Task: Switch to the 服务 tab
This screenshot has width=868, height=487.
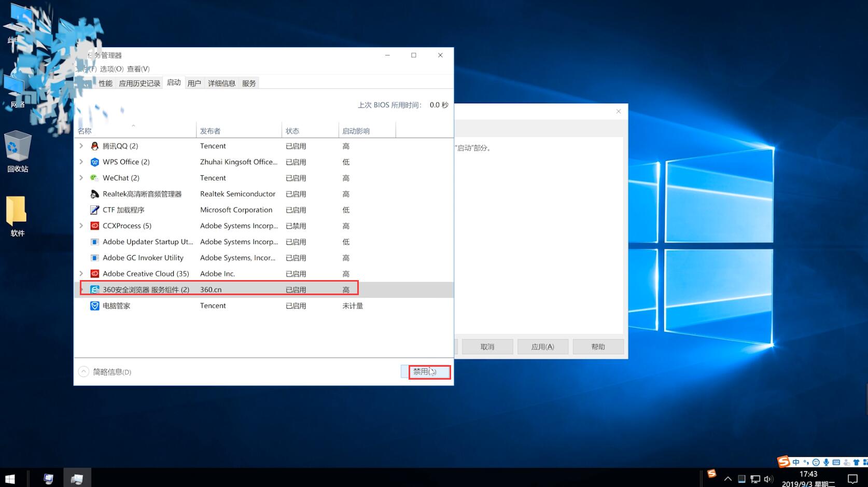Action: pyautogui.click(x=249, y=84)
